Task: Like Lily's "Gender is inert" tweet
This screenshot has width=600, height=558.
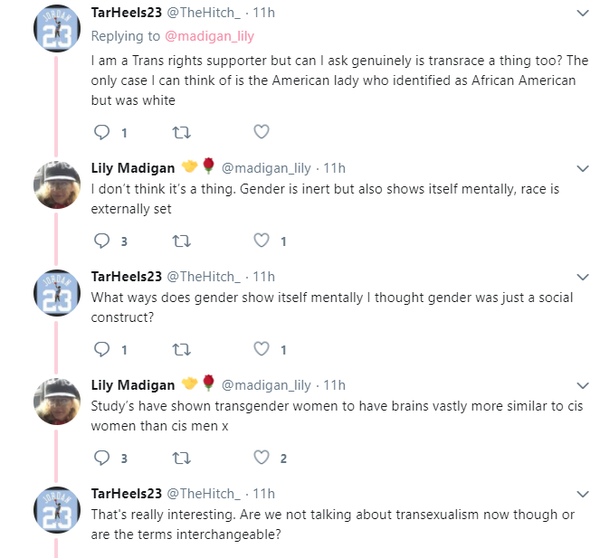Action: pos(261,241)
